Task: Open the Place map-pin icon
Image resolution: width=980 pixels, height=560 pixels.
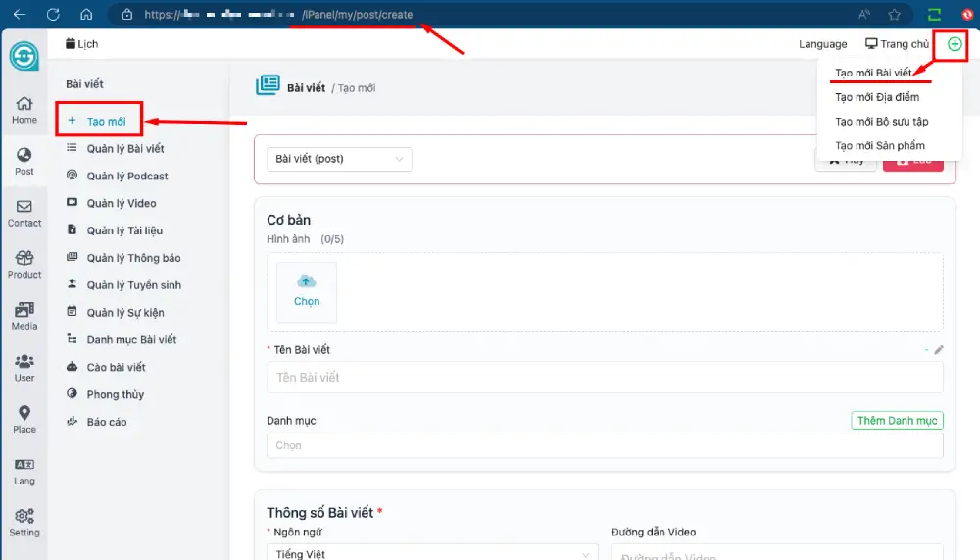Action: [x=24, y=419]
